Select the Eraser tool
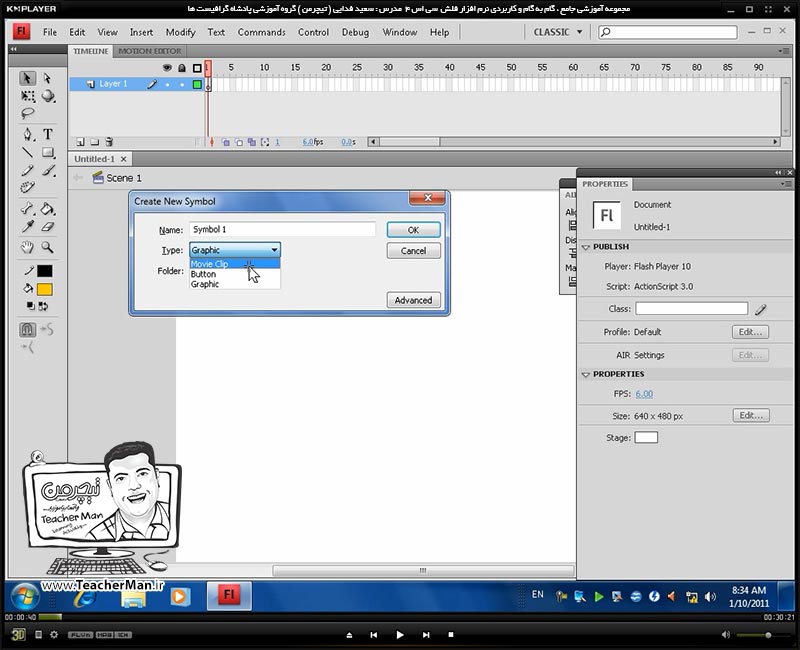The image size is (800, 650). point(47,227)
